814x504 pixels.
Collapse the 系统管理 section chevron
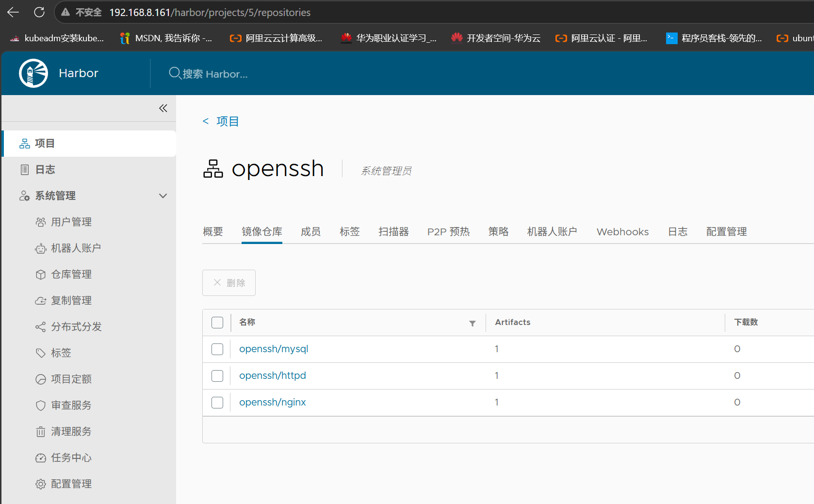pyautogui.click(x=163, y=196)
